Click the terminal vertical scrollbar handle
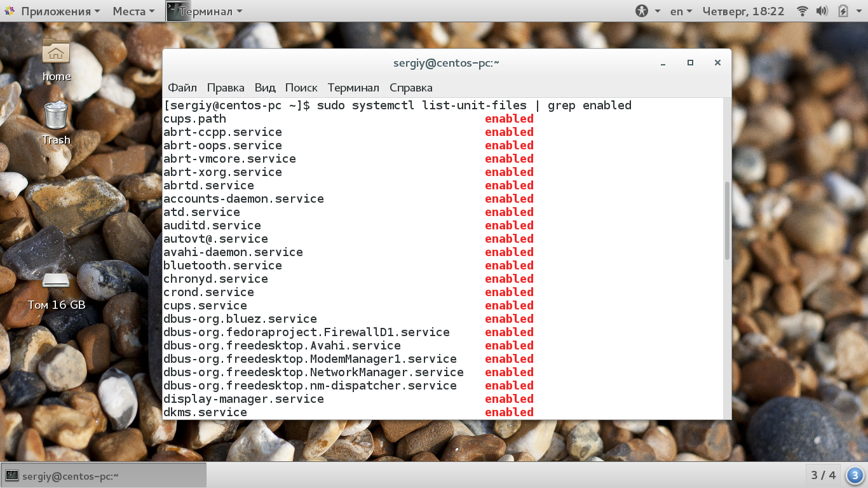 pyautogui.click(x=727, y=221)
